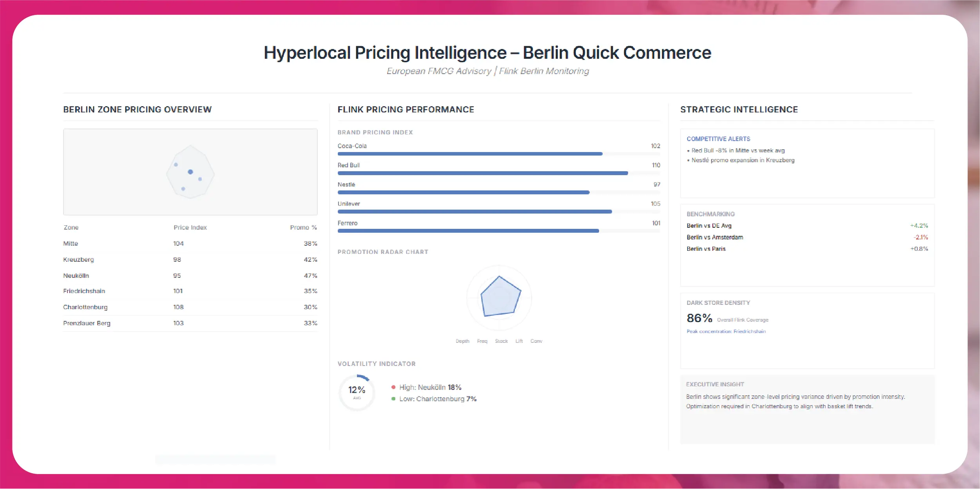Click the Competitive Alerts heading
The image size is (980, 489).
coord(718,139)
